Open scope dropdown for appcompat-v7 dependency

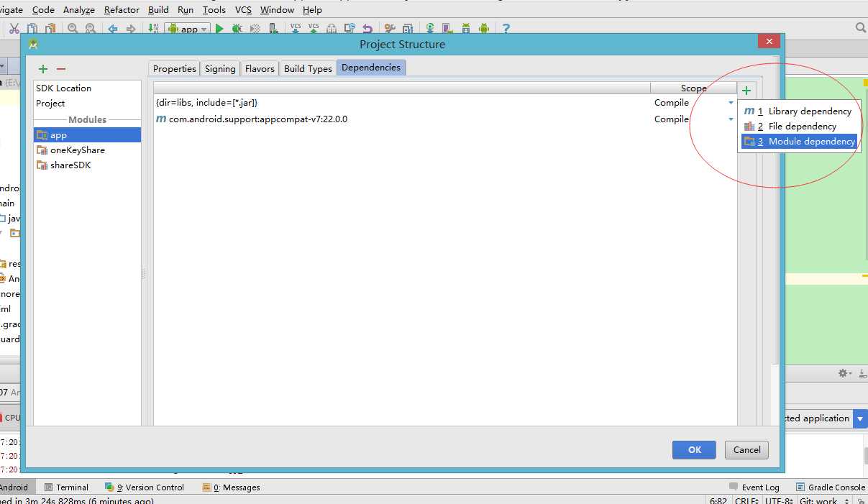coord(731,119)
